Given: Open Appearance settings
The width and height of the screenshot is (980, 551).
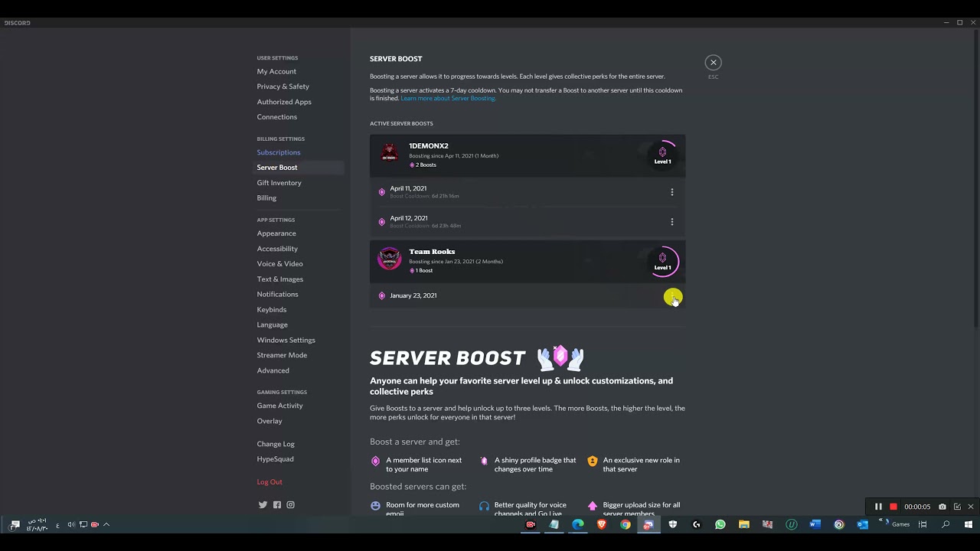Looking at the screenshot, I should (x=276, y=233).
